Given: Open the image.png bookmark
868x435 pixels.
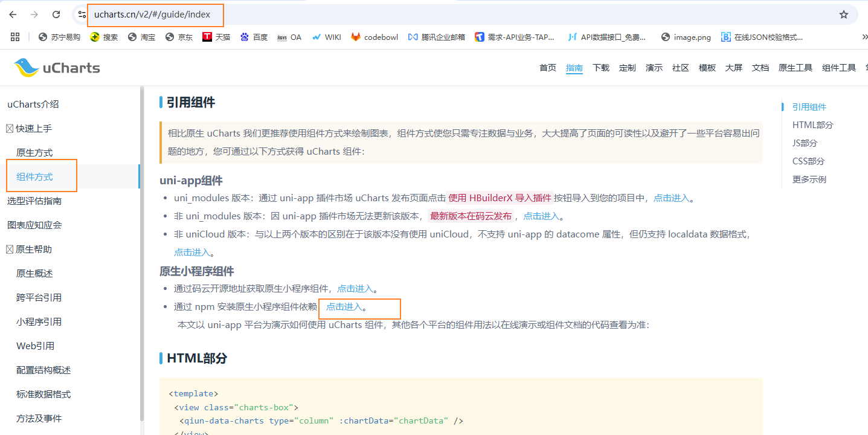Looking at the screenshot, I should 686,37.
